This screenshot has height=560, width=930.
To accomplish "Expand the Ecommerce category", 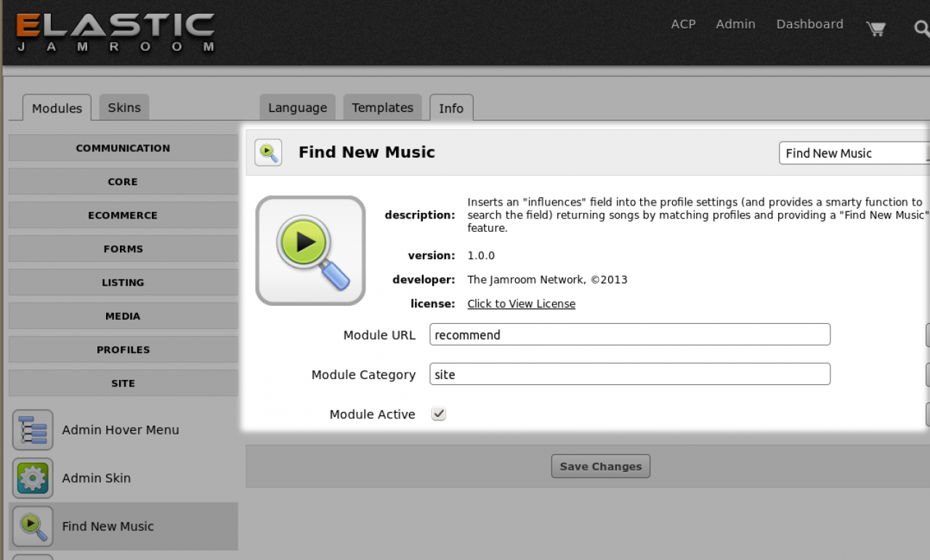I will [123, 215].
